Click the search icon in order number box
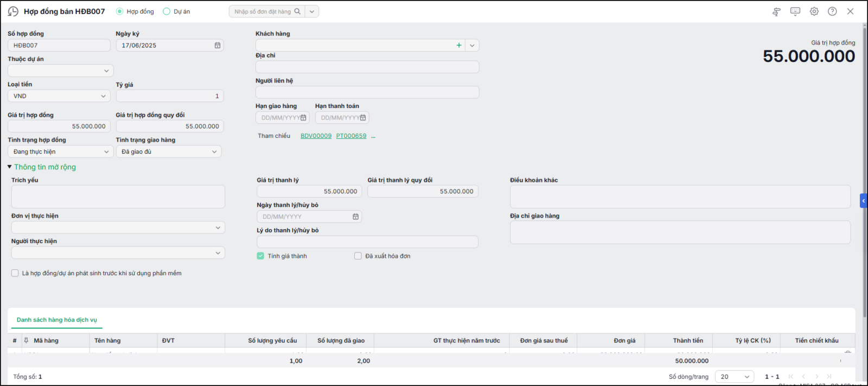868x386 pixels. point(297,11)
